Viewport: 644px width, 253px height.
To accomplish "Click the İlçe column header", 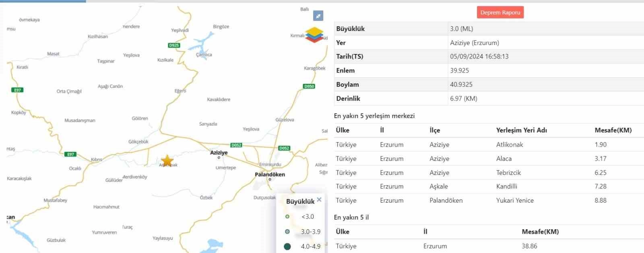I will click(435, 130).
